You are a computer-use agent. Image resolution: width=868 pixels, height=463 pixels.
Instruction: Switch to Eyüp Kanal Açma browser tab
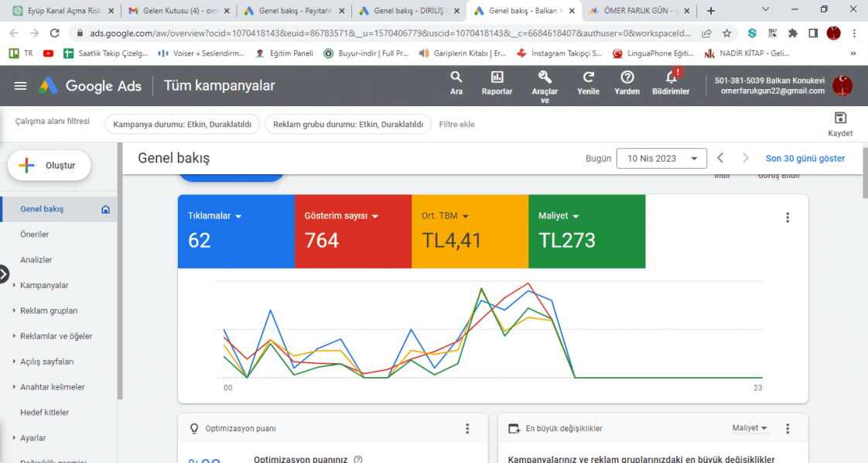click(x=63, y=11)
